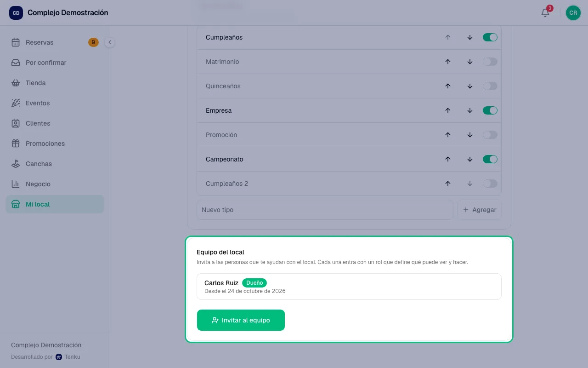Click the Dueño role badge
Screen dimensions: 588x368
254,283
